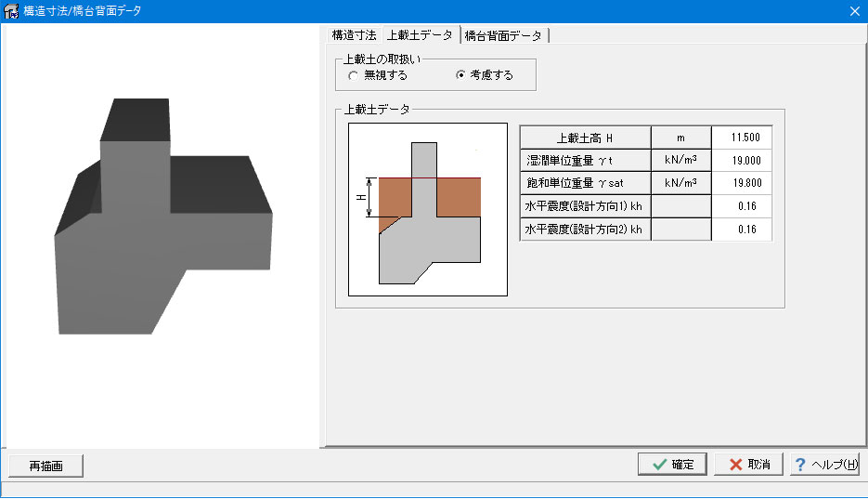Image resolution: width=868 pixels, height=499 pixels.
Task: Click the 上載土 cross-section diagram
Action: (428, 209)
